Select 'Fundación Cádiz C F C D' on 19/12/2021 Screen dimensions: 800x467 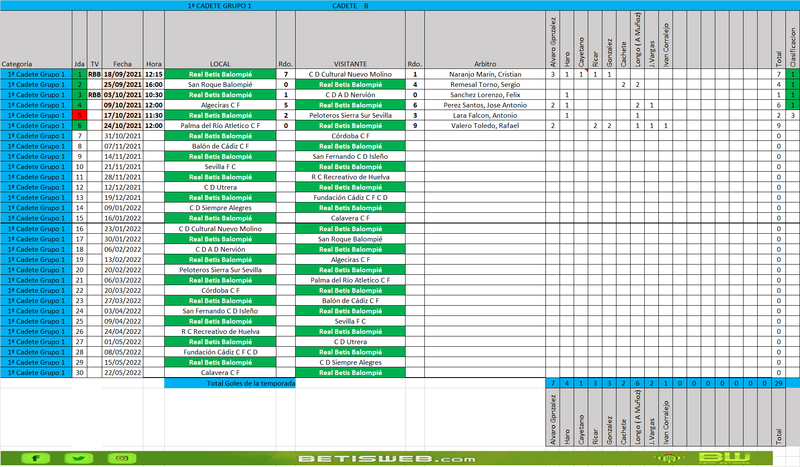coord(351,198)
